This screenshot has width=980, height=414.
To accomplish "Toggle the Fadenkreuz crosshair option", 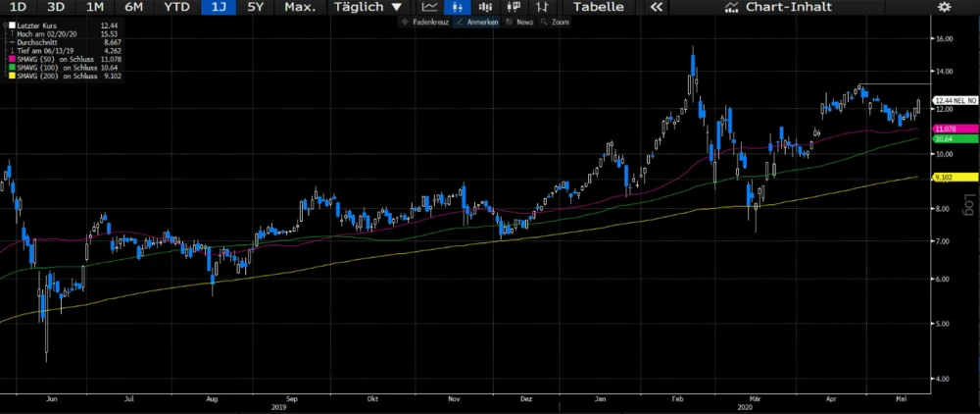I will click(424, 21).
